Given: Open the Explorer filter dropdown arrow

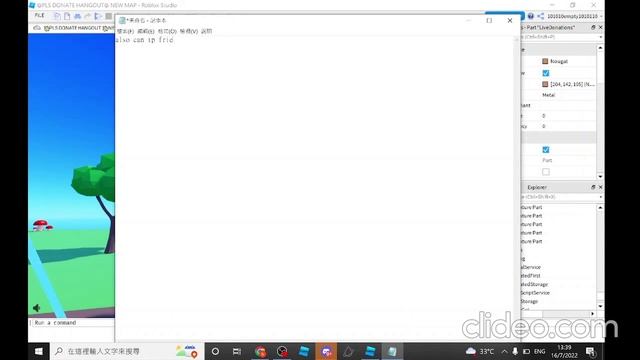Looking at the screenshot, I should [x=600, y=197].
